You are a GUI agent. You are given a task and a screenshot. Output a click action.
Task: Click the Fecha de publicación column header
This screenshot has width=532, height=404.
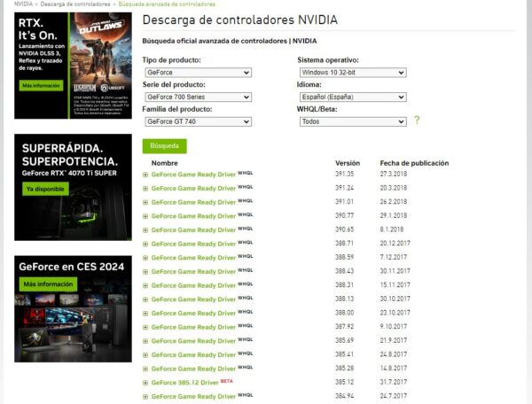tap(414, 163)
